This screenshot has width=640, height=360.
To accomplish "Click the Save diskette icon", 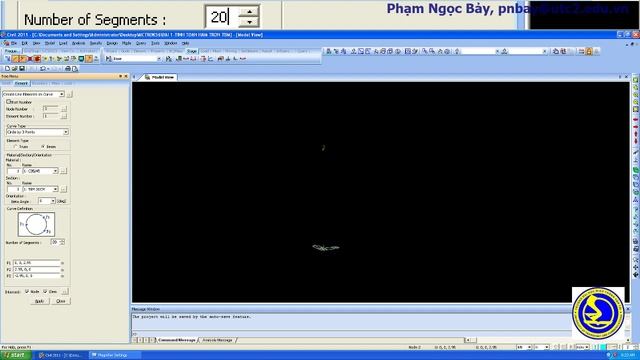I will pos(22,69).
